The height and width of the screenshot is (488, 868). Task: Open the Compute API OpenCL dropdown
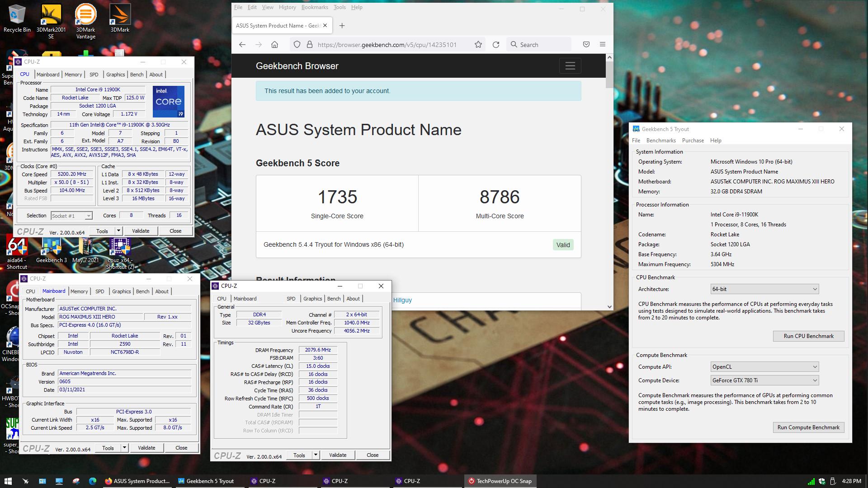point(764,367)
